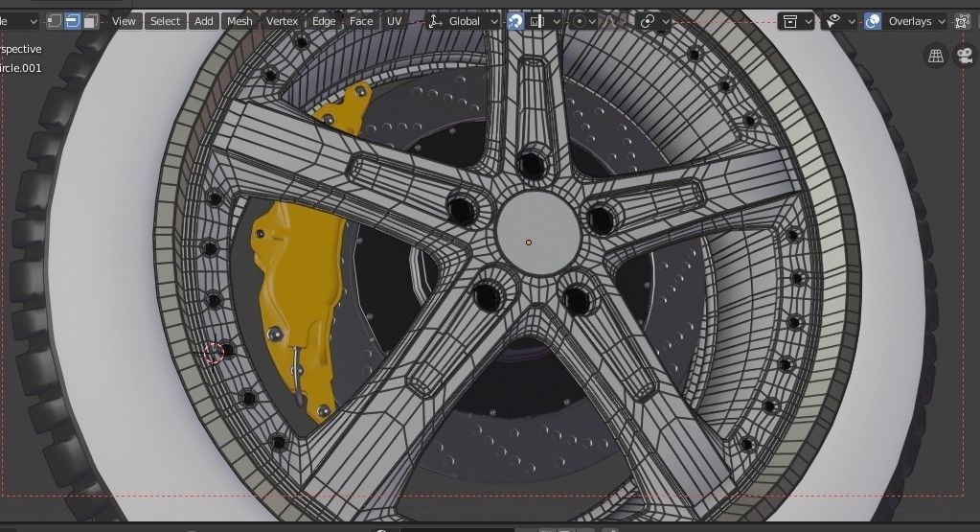Toggle snapping magnet on or off
The width and height of the screenshot is (980, 532).
point(516,21)
